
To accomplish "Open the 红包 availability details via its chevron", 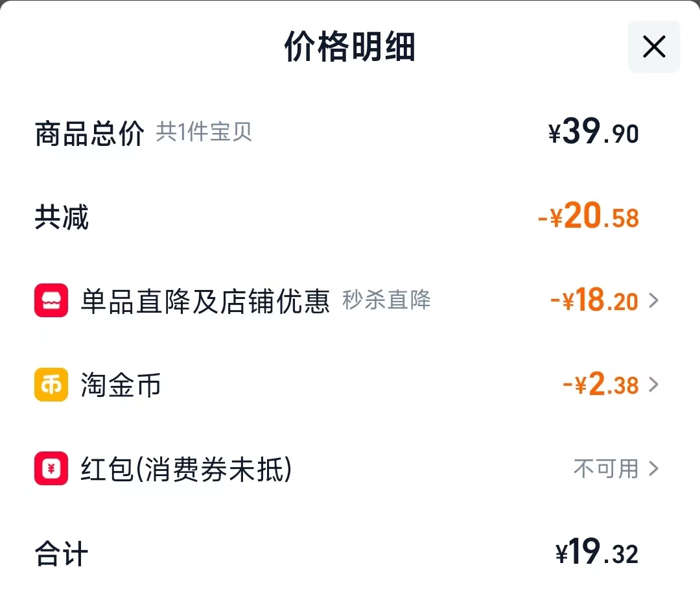I will (x=655, y=468).
